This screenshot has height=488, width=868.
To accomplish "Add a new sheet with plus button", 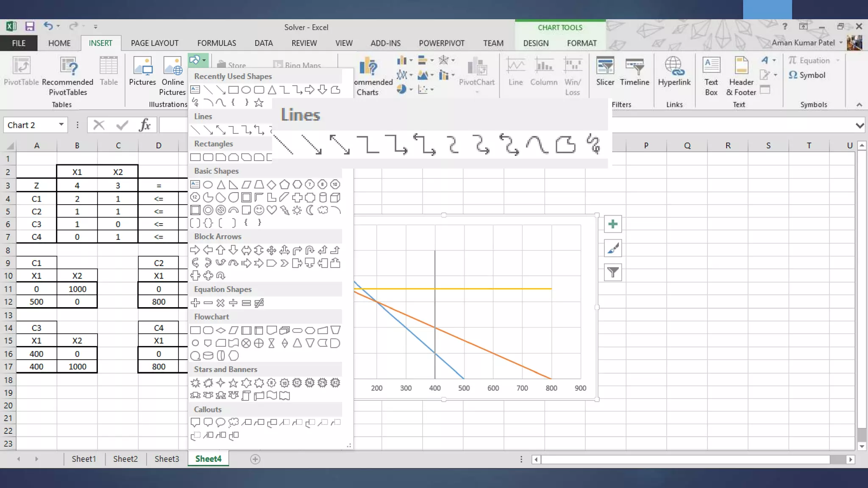I will pyautogui.click(x=255, y=459).
